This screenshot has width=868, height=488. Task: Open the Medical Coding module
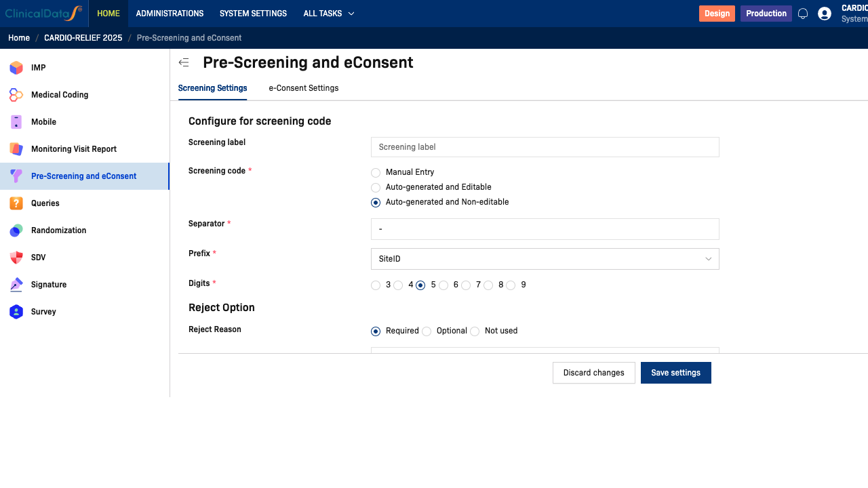(60, 94)
